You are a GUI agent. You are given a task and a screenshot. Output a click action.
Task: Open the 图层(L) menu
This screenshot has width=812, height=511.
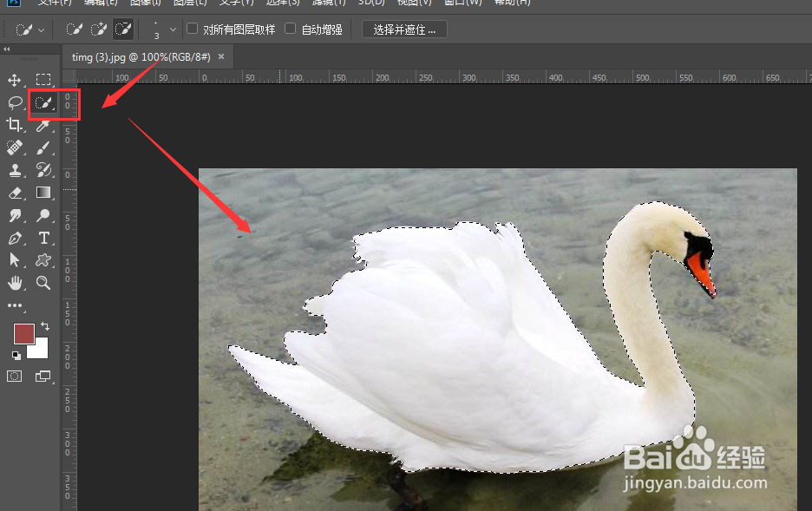point(190,3)
